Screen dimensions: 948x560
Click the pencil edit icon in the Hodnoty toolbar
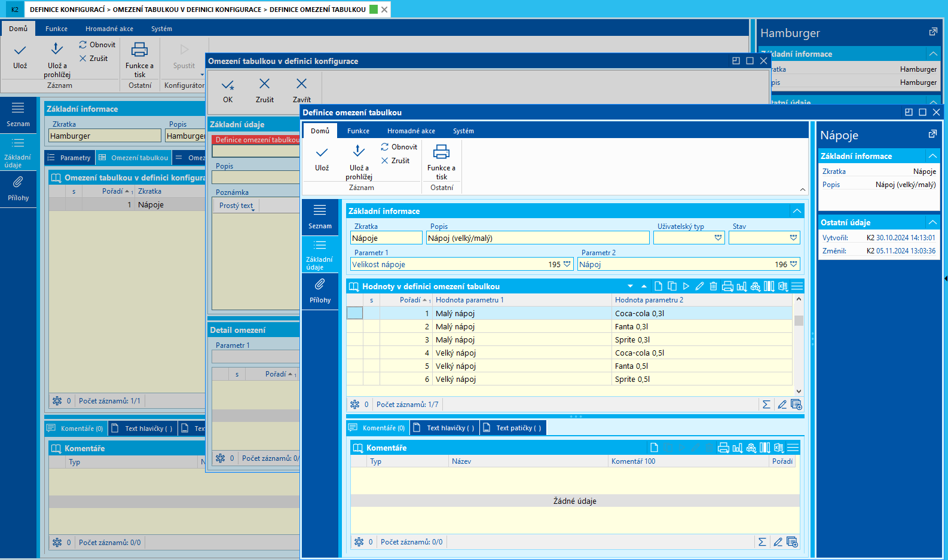click(699, 286)
